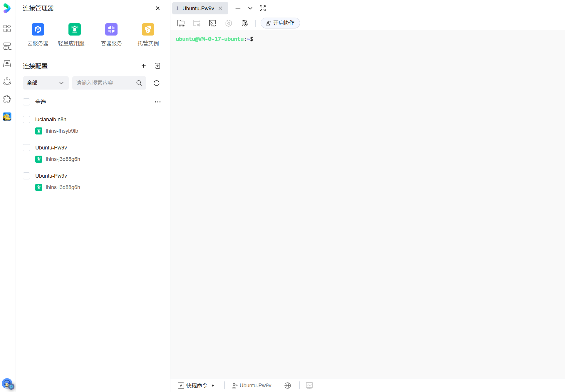Select the 云服务器 connection type
Image resolution: width=565 pixels, height=392 pixels.
pyautogui.click(x=38, y=29)
